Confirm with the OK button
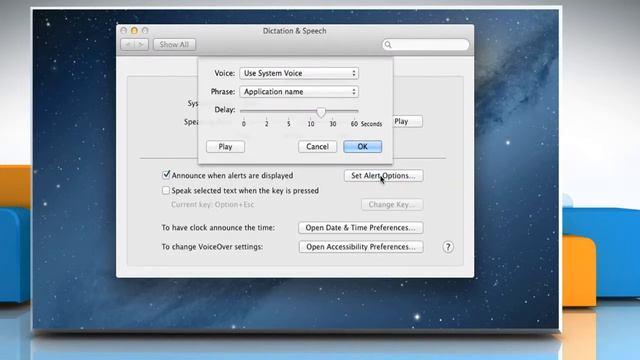 (362, 147)
